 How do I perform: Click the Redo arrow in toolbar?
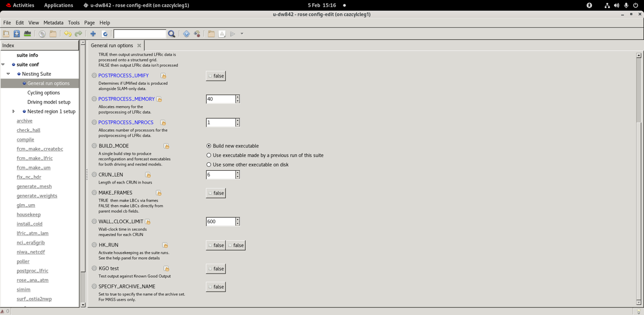tap(78, 34)
